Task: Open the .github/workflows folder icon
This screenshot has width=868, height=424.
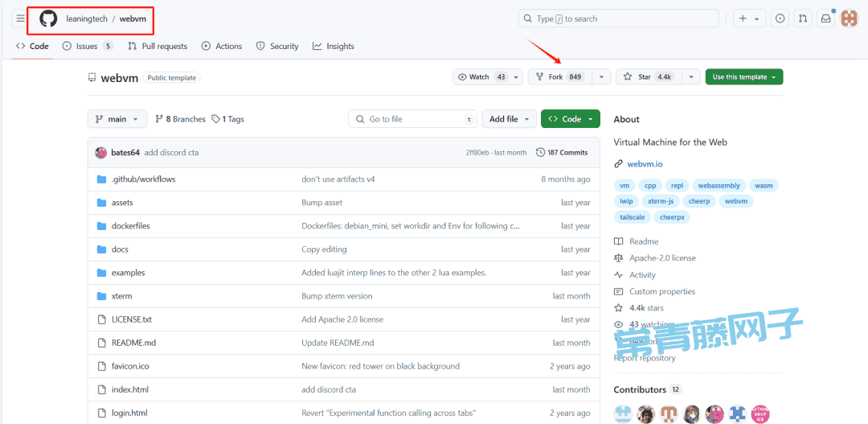Action: [x=101, y=179]
